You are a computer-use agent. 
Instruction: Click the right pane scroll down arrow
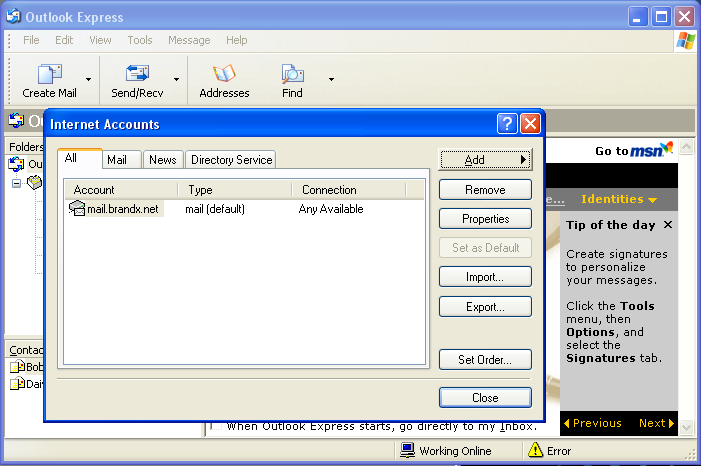click(x=686, y=428)
